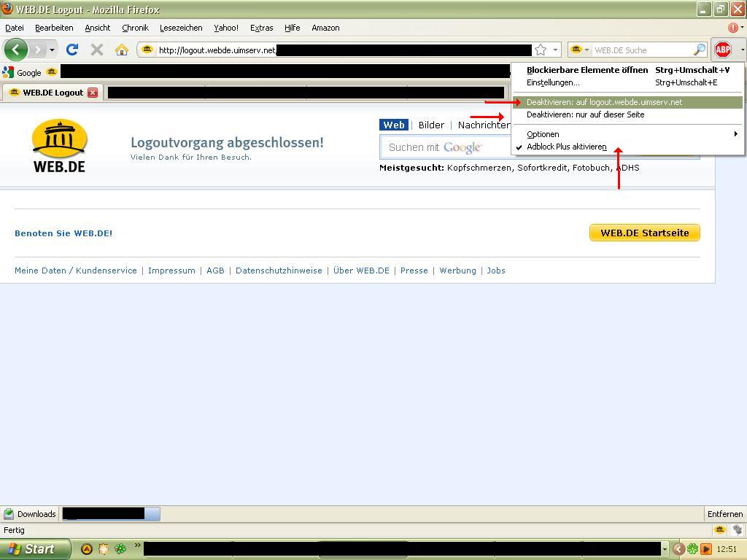Click Sofortkredit trending search link
Screen dimensions: 747x560
tap(542, 168)
